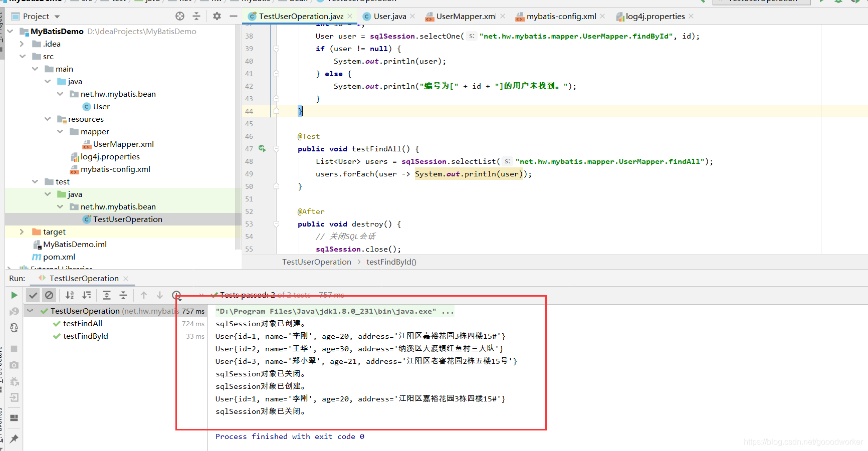
Task: Collapse the resources folder
Action: 48,119
